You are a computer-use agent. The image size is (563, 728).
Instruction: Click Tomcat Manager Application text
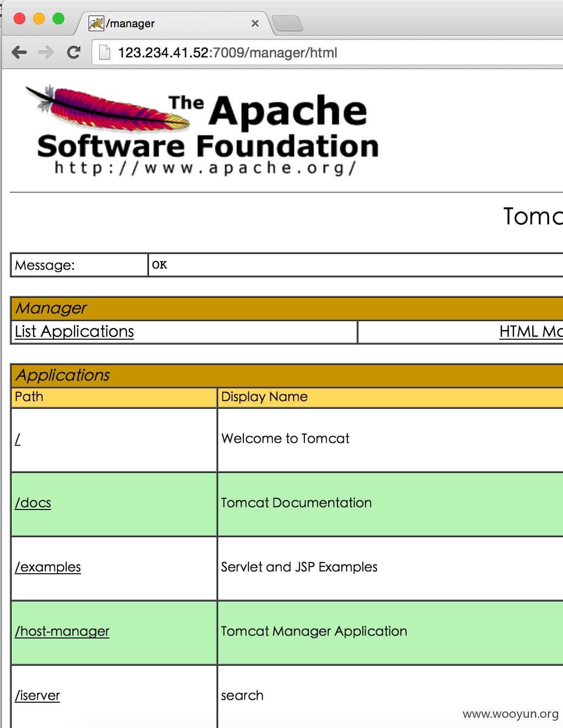314,631
